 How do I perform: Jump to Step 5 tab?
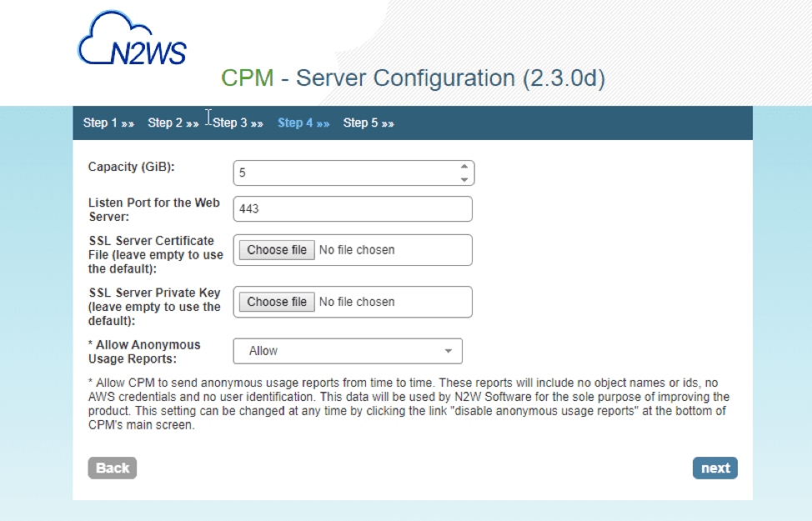pos(368,123)
